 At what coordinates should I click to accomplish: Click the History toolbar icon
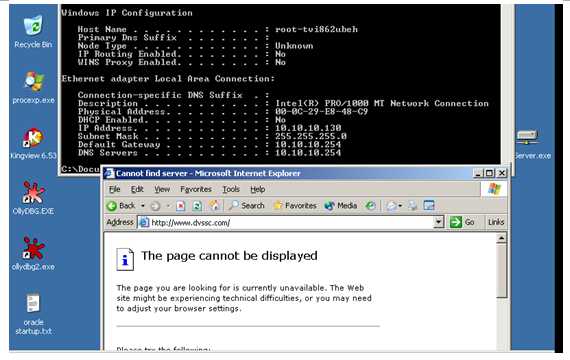[x=370, y=206]
